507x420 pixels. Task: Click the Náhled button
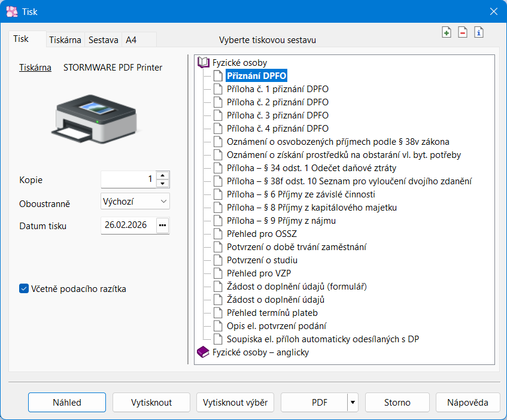(66, 403)
